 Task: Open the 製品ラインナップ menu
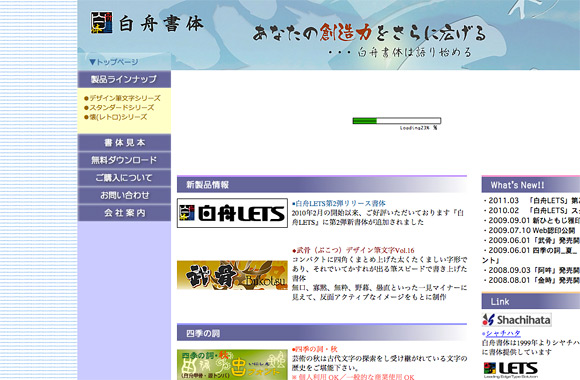(x=124, y=79)
